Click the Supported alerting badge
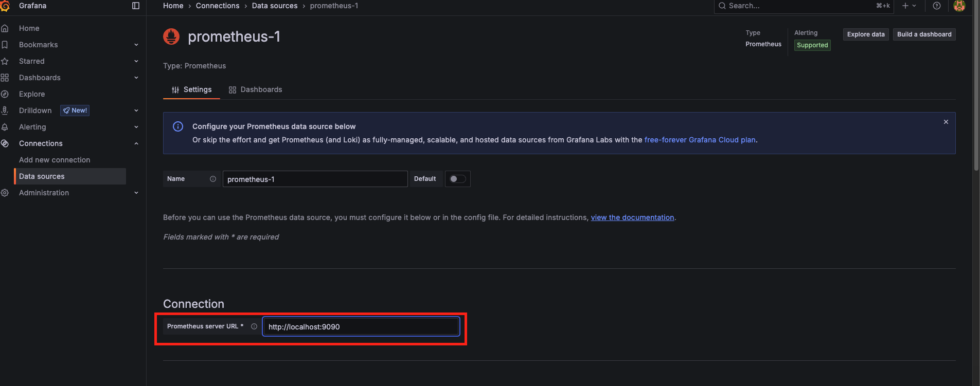 (x=812, y=45)
